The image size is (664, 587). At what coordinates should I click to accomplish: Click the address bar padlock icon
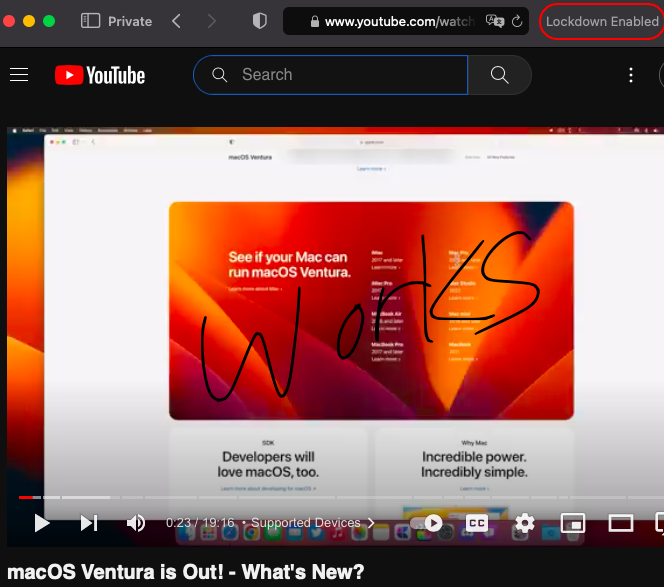click(x=315, y=21)
